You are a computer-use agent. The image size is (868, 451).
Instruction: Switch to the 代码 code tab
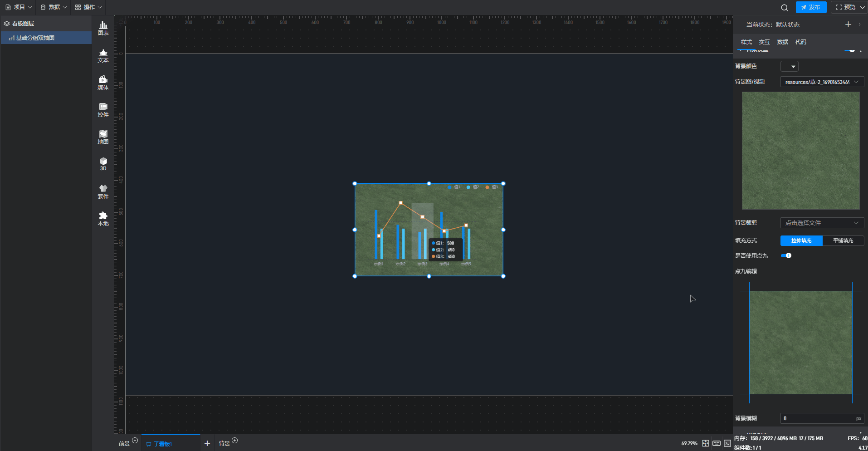tap(800, 42)
